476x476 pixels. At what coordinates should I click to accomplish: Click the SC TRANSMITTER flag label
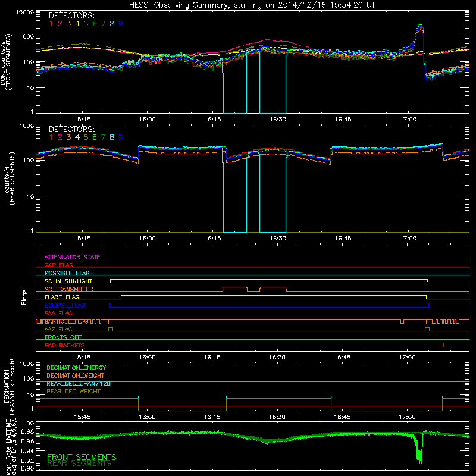click(68, 289)
